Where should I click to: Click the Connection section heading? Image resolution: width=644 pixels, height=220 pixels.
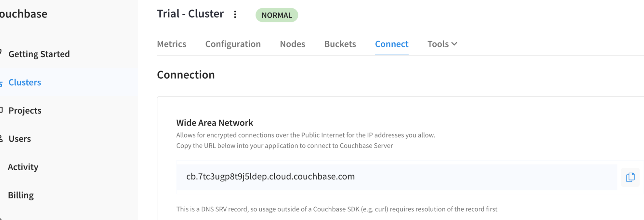186,75
